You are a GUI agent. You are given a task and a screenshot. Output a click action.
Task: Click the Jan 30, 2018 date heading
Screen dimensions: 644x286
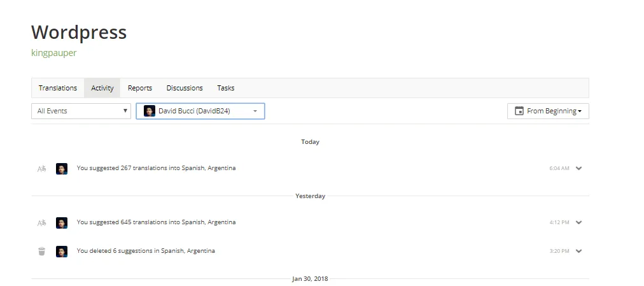tap(310, 278)
